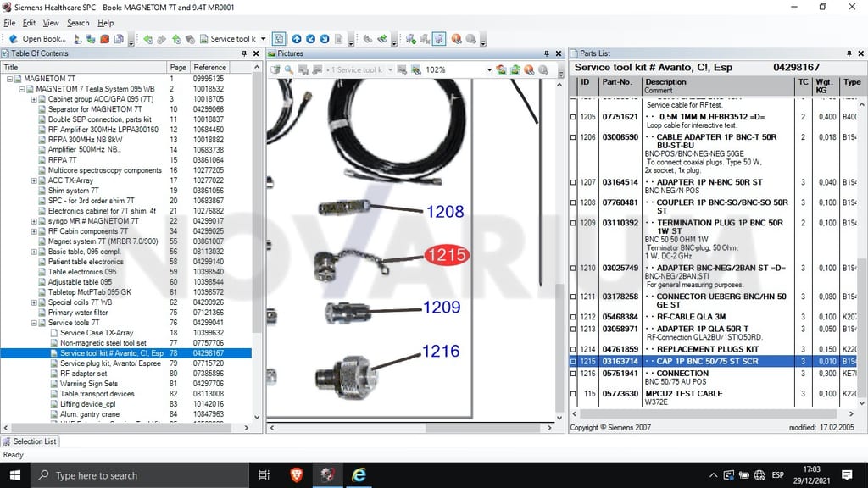Image resolution: width=868 pixels, height=488 pixels.
Task: Click the next picture green arrow icon
Action: click(x=515, y=69)
